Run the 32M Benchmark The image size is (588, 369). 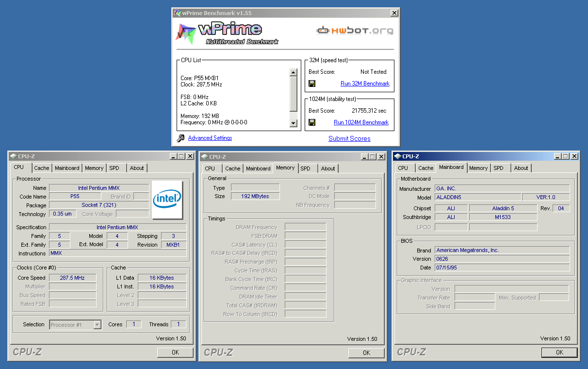[x=365, y=84]
